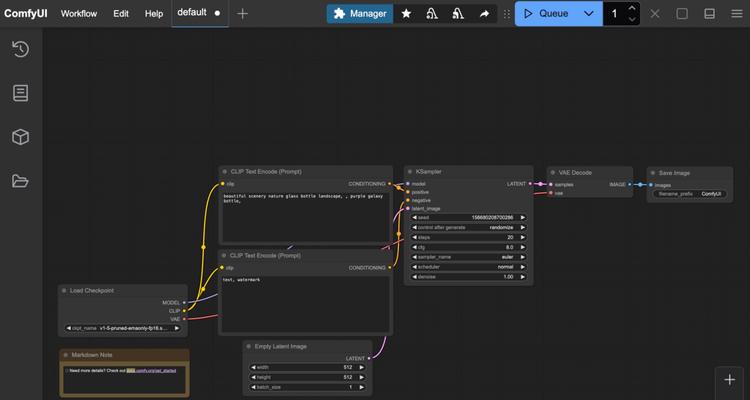Open the docs link in Markdown Note
The width and height of the screenshot is (750, 400).
[x=151, y=371]
